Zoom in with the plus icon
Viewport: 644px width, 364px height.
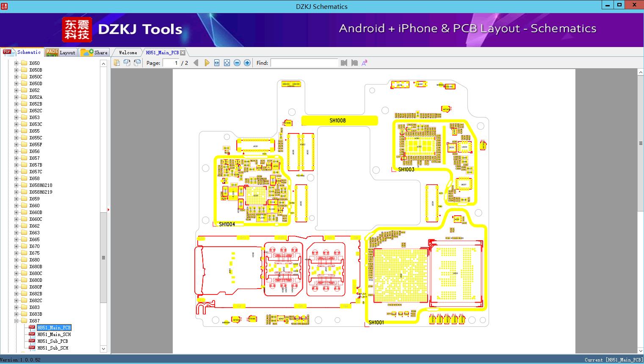coord(247,63)
